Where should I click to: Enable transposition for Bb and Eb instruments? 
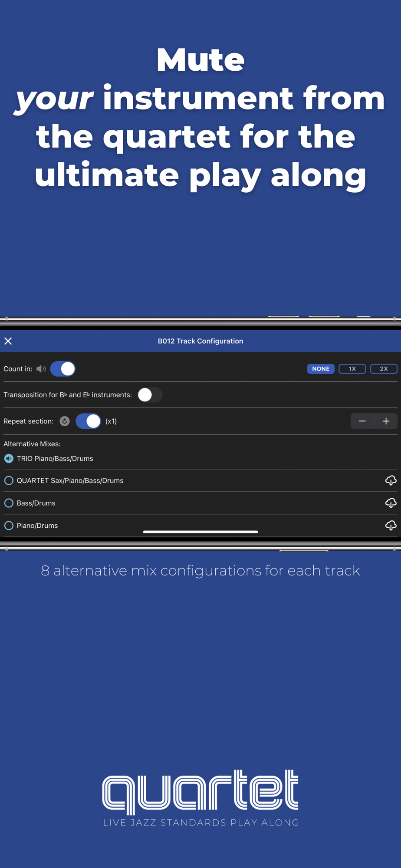[x=150, y=395]
